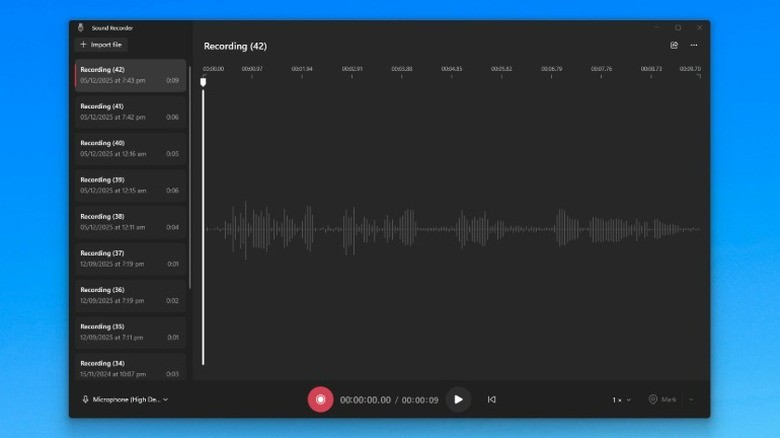Click the Import file button
This screenshot has width=780, height=438.
[x=102, y=45]
